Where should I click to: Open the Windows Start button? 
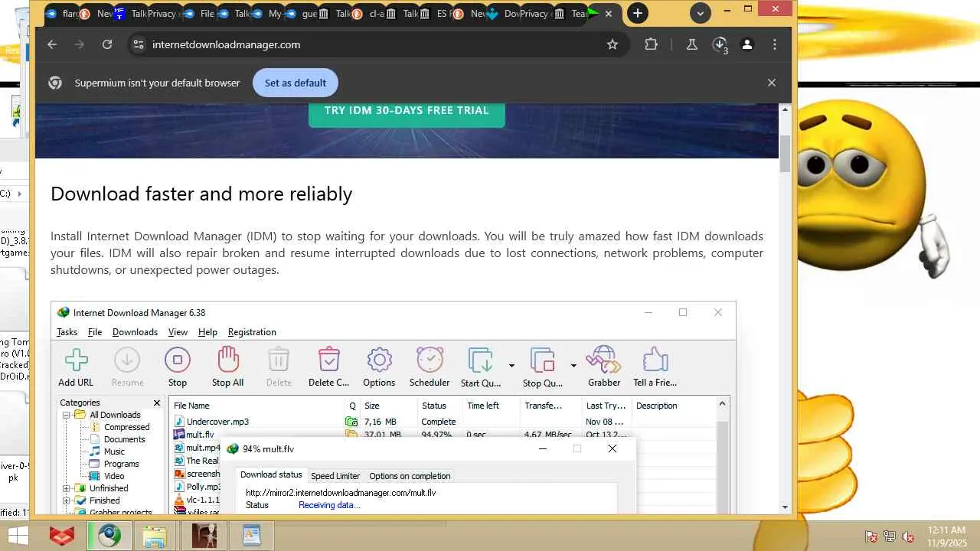tap(18, 536)
